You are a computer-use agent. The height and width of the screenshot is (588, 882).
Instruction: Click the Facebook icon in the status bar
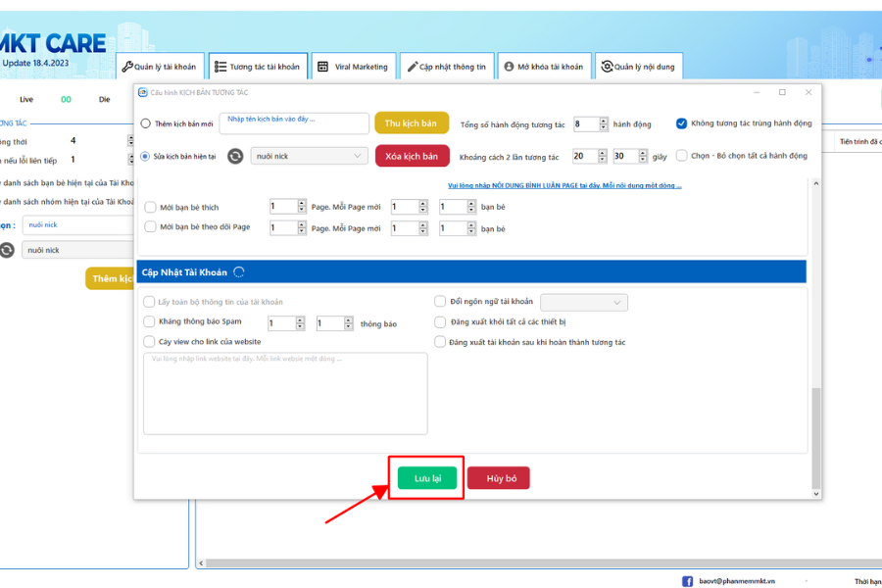pos(688,581)
